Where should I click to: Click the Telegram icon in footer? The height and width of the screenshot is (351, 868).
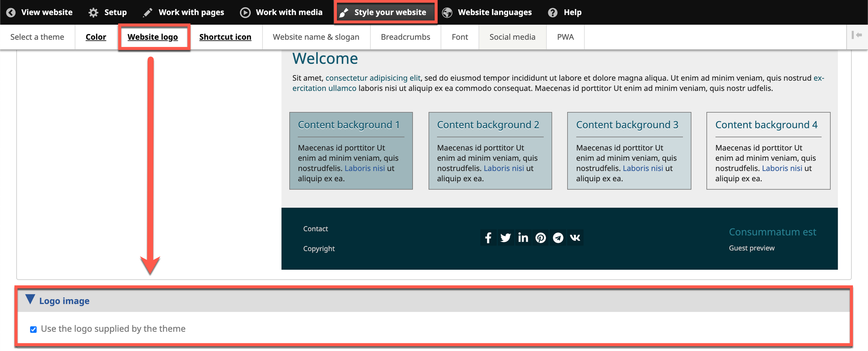(558, 238)
